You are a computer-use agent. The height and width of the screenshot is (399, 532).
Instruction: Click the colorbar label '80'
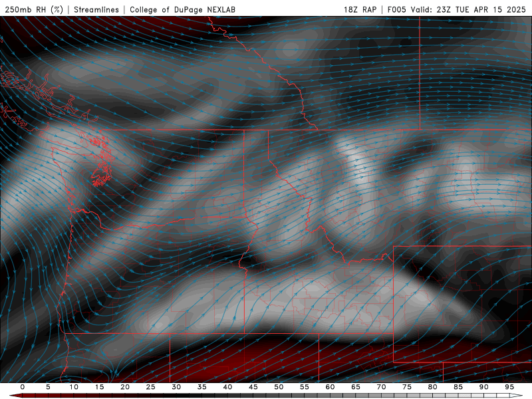pyautogui.click(x=433, y=387)
